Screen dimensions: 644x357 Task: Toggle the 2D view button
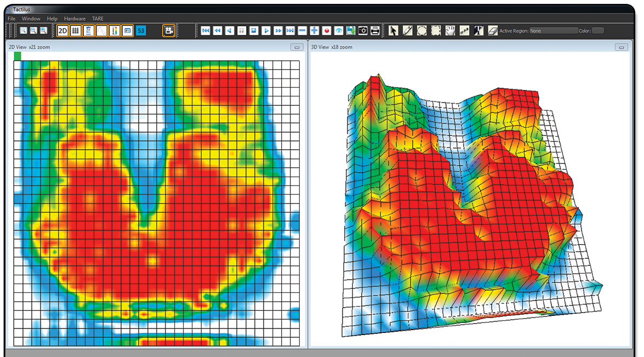click(x=62, y=30)
